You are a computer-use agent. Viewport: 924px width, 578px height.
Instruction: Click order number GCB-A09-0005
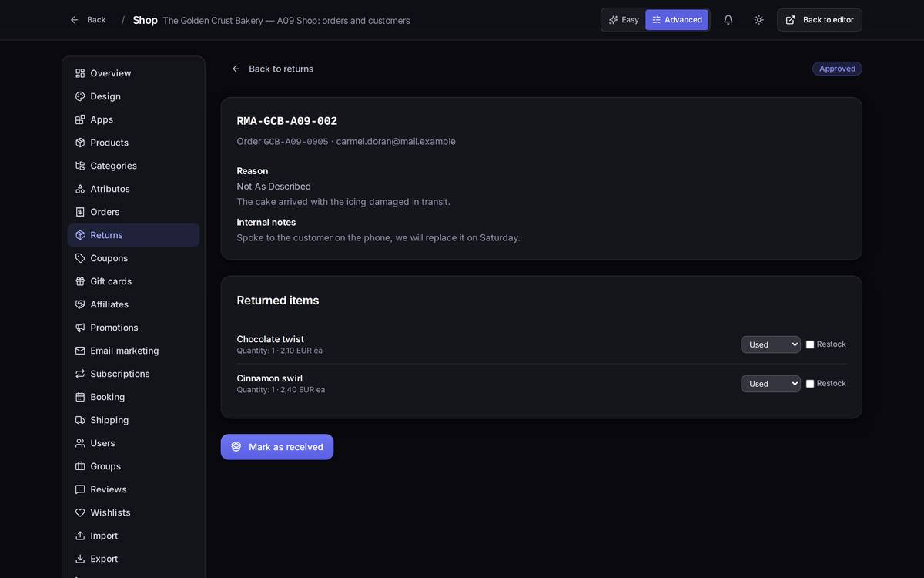click(296, 142)
